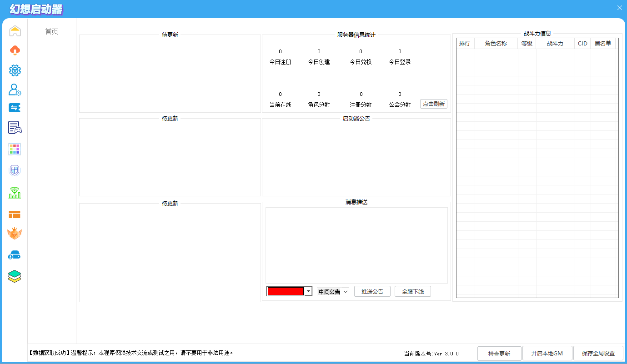Open the 中间公告 announcement type dropdown
Image resolution: width=627 pixels, height=364 pixels.
pos(333,292)
